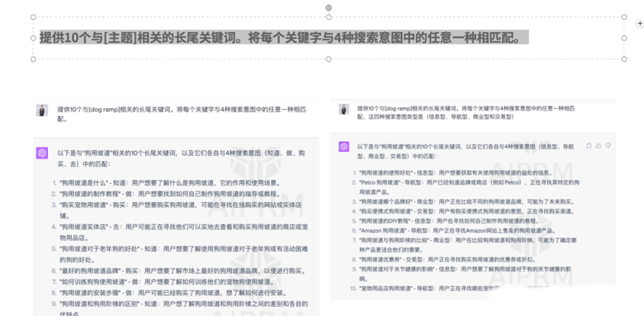644x325 pixels.
Task: Click list item '狗用坡道对于关节健康的影响'
Action: (466, 274)
